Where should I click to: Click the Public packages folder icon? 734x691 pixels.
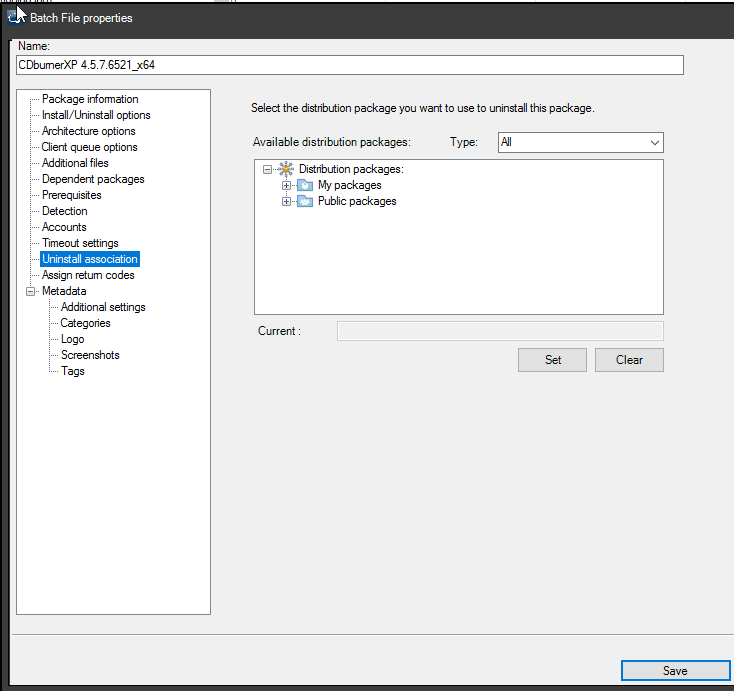point(305,201)
